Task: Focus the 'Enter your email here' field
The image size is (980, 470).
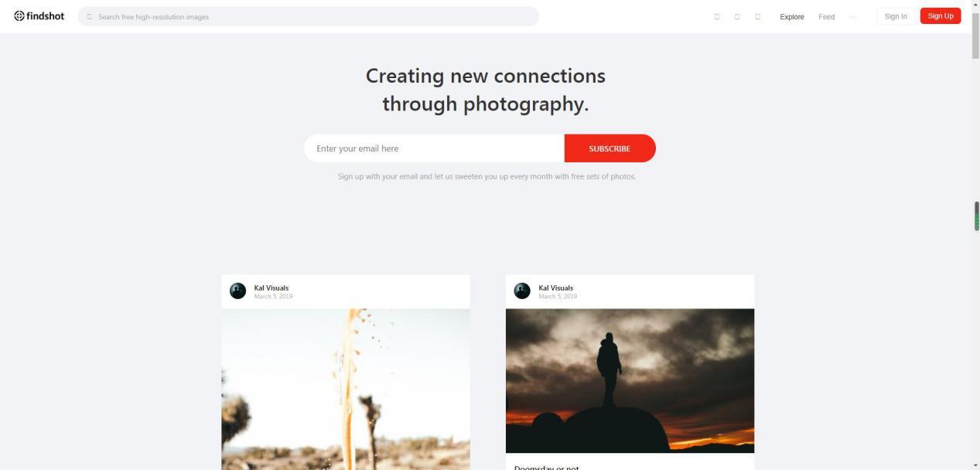Action: click(x=434, y=148)
